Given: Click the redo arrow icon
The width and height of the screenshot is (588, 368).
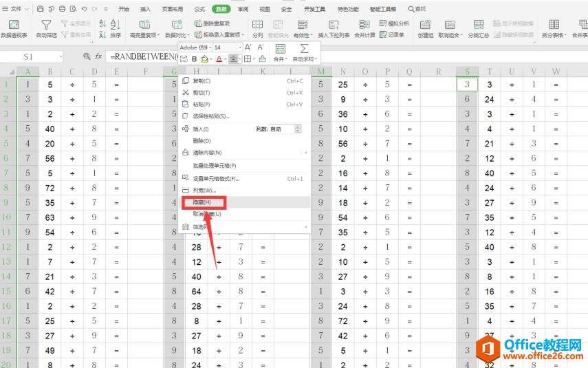Looking at the screenshot, I should (x=94, y=9).
